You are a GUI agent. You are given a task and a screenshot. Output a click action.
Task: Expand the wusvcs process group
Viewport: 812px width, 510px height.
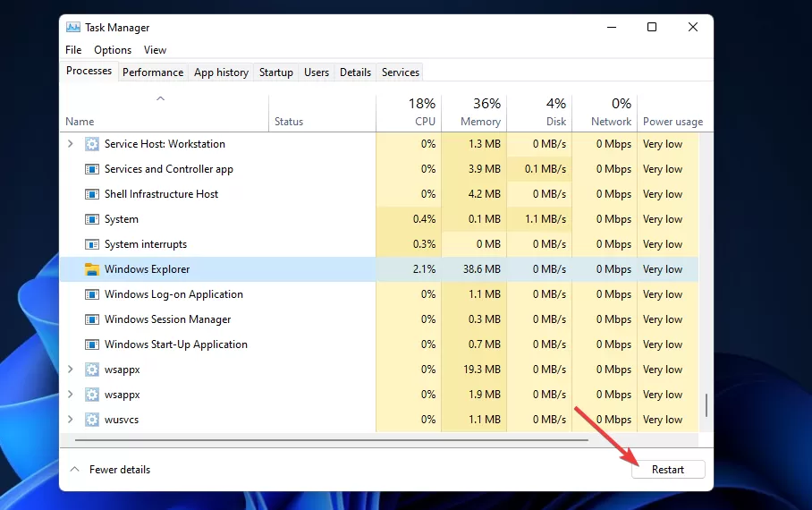[x=71, y=419]
